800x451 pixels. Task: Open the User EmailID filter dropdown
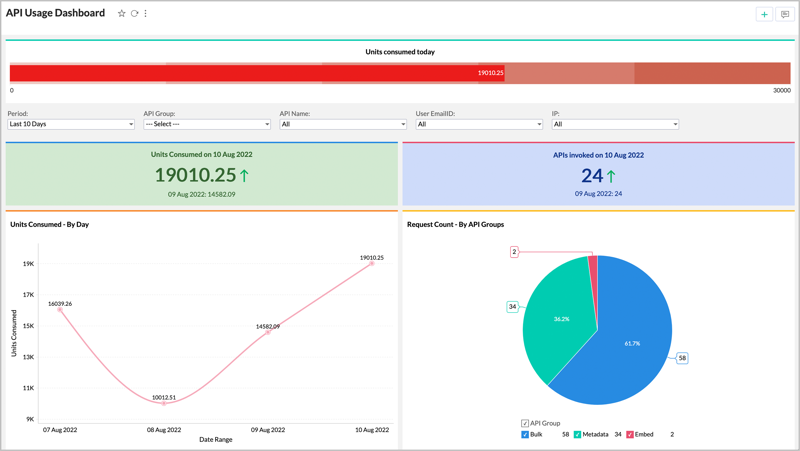(478, 124)
